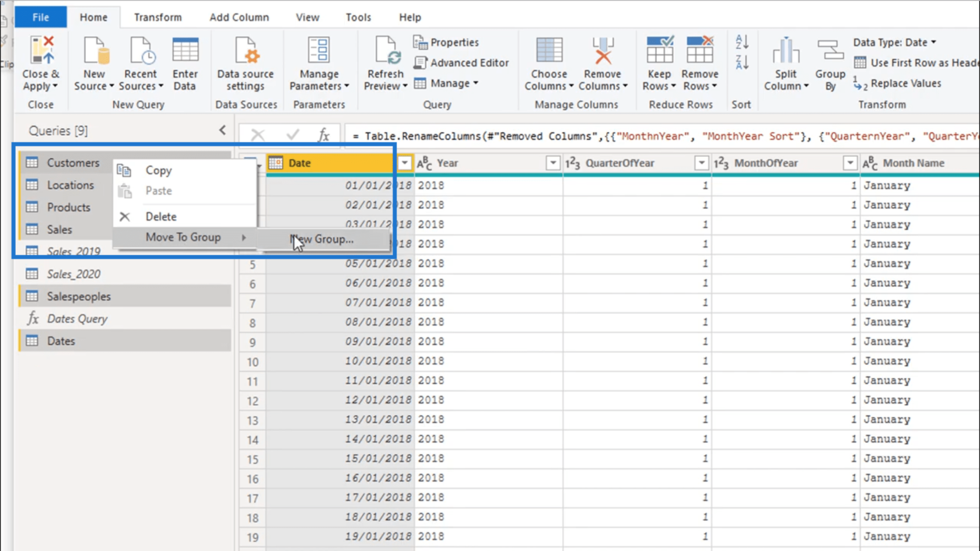Open the Date column filter dropdown

pyautogui.click(x=404, y=163)
